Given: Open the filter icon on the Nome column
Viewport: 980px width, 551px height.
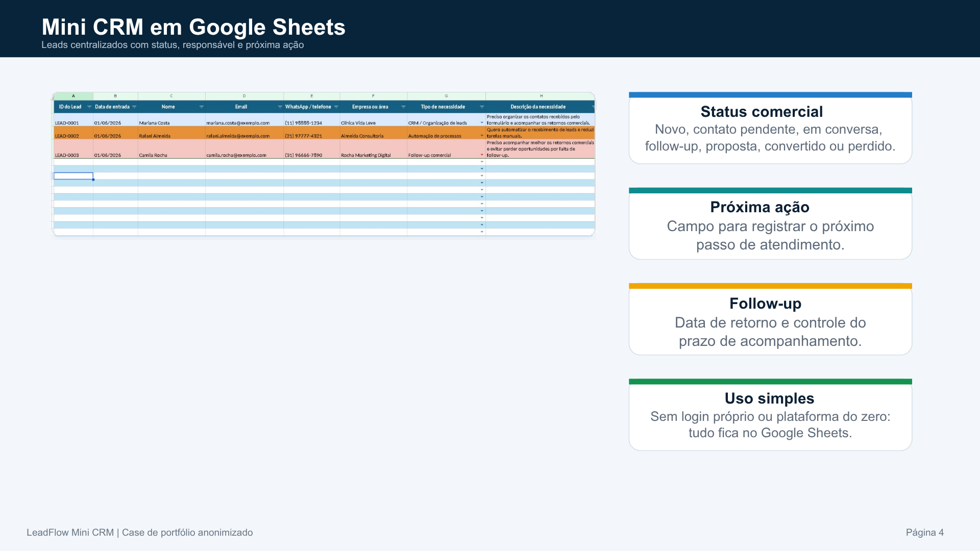Looking at the screenshot, I should (202, 107).
